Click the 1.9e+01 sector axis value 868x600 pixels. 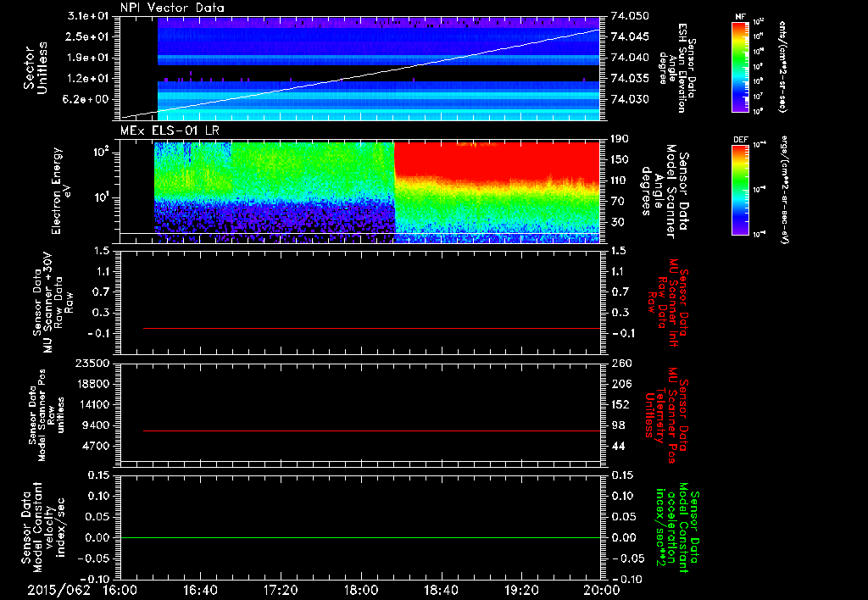click(88, 58)
